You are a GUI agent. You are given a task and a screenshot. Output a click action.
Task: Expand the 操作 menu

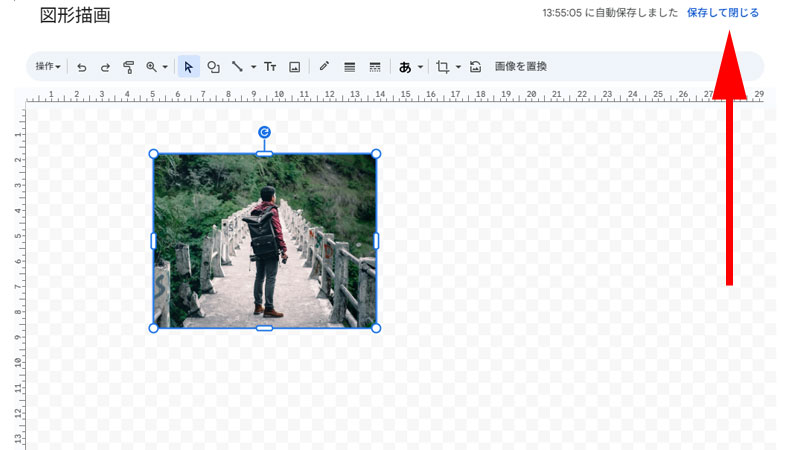point(48,67)
